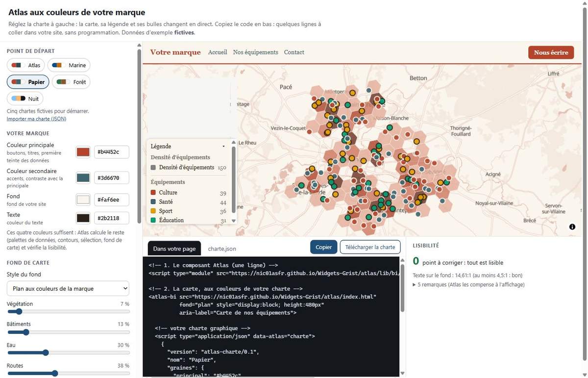Screen dimensions: 588x378
Task: Click "Texte sur le fond : 14,61:1" line
Action: click(x=467, y=276)
